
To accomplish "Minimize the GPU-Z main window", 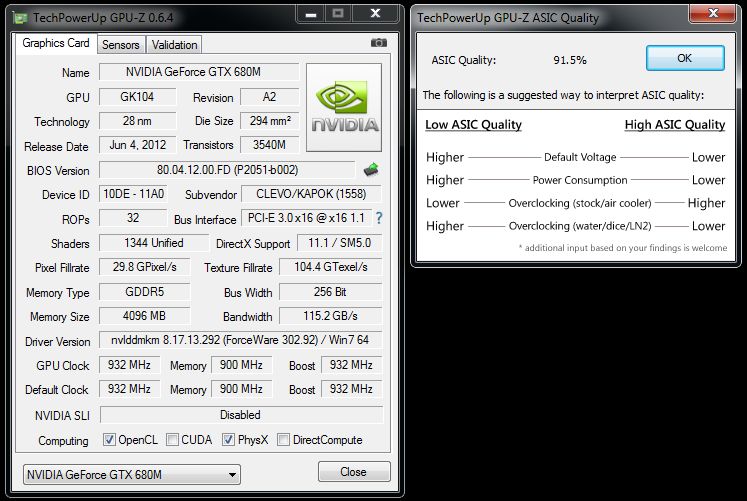I will pos(311,14).
